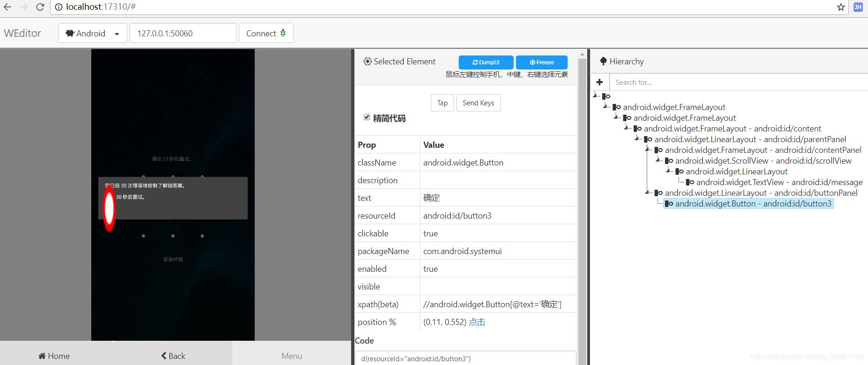
Task: Collapse the android:id/scrollView node expander
Action: (658, 159)
